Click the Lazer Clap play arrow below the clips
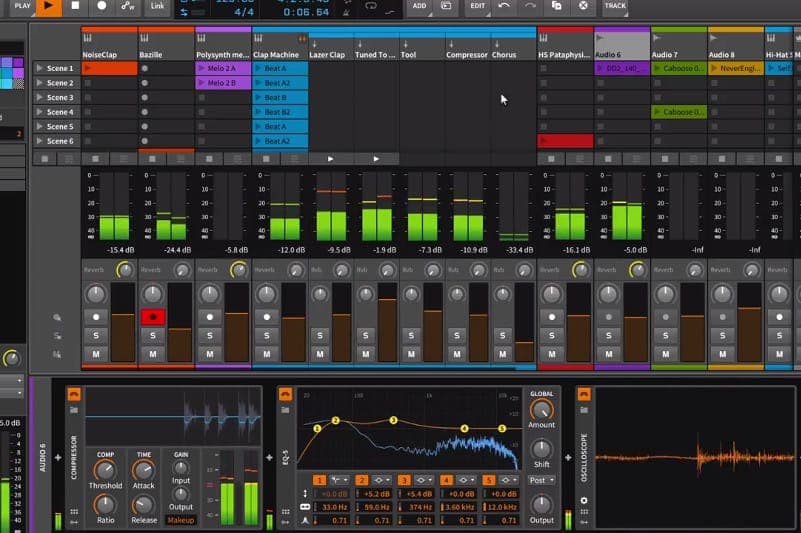This screenshot has width=801, height=533. (331, 159)
